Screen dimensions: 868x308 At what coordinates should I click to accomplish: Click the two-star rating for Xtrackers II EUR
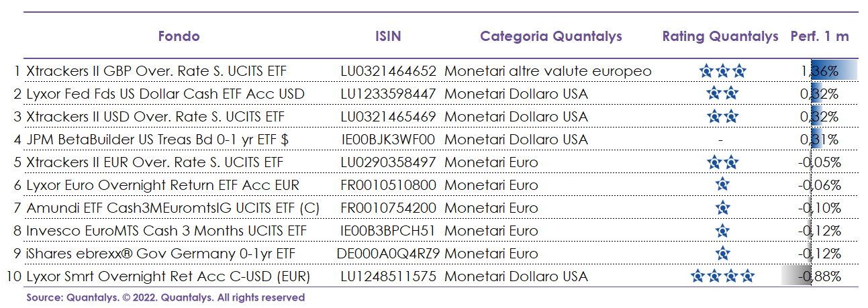click(x=722, y=162)
